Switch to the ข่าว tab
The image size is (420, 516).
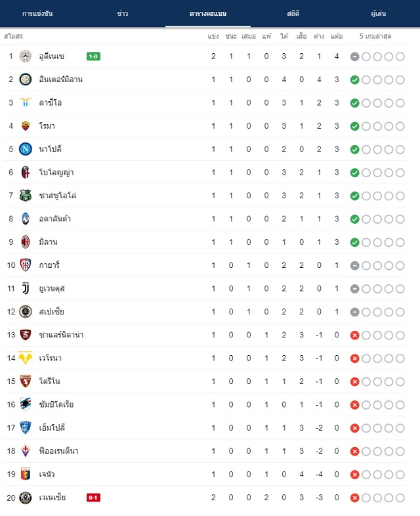[123, 14]
